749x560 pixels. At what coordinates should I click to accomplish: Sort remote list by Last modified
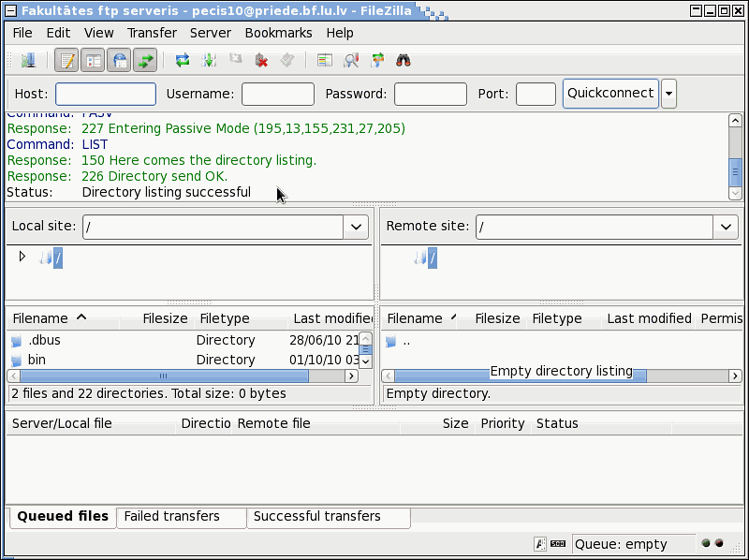(649, 318)
